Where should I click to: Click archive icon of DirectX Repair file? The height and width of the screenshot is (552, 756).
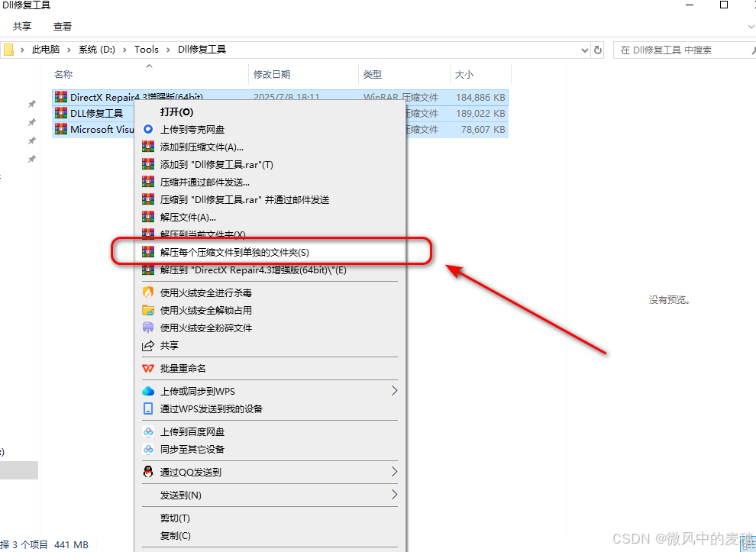[61, 97]
